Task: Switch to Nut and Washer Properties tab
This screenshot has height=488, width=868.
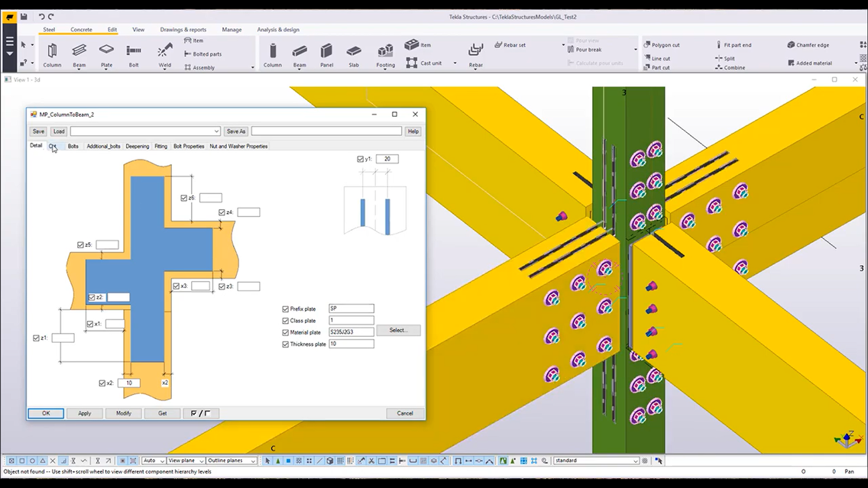Action: 238,146
